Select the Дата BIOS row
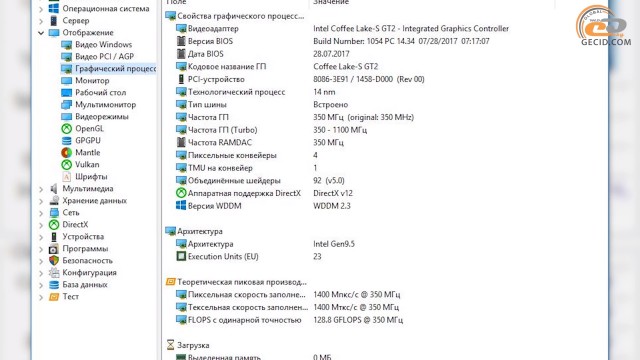This screenshot has width=640, height=360. tap(263, 54)
